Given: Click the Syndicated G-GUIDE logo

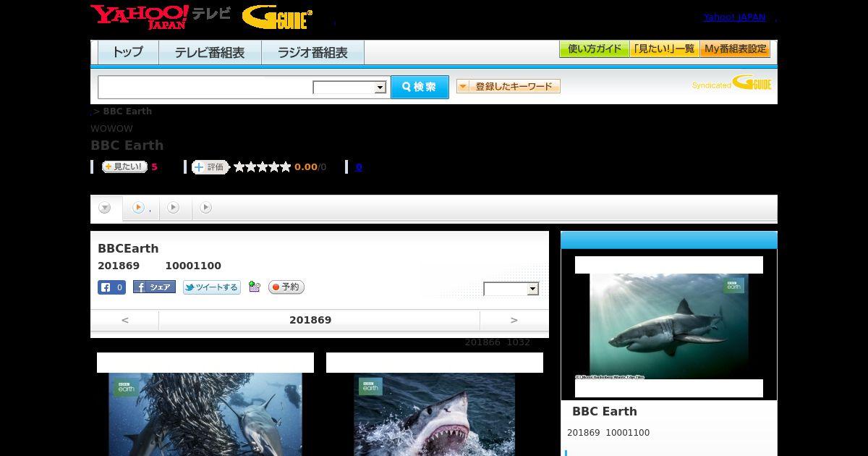Looking at the screenshot, I should click(x=731, y=83).
